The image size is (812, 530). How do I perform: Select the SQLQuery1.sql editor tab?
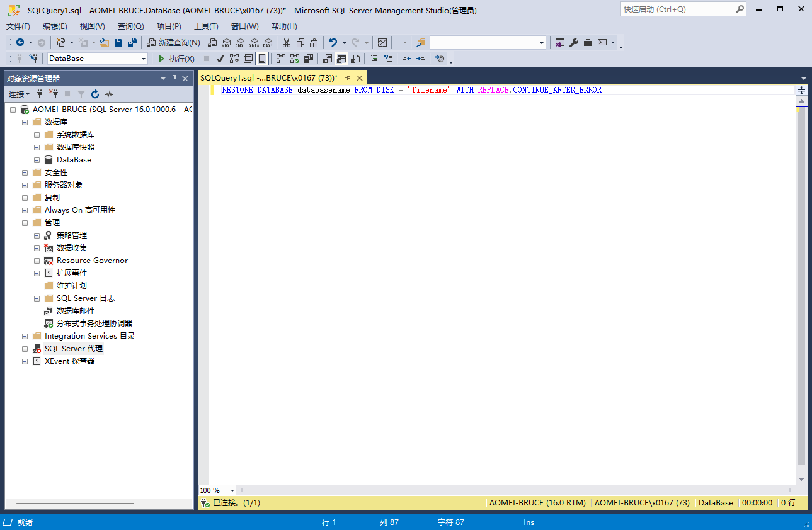click(268, 77)
